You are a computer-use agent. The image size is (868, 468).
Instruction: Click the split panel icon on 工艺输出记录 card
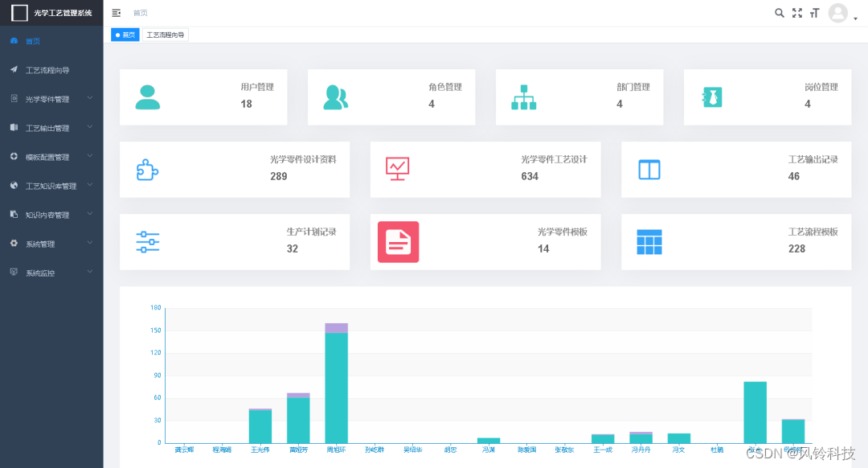click(x=649, y=170)
